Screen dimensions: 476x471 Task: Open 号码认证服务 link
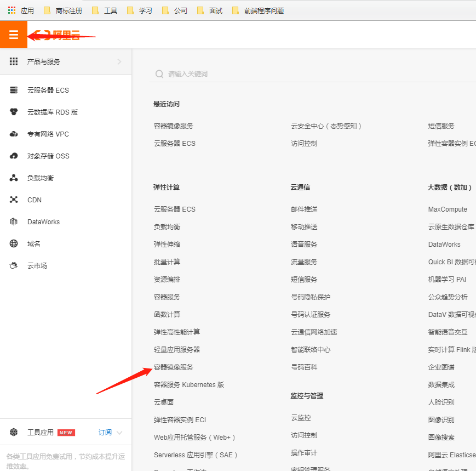tap(311, 315)
